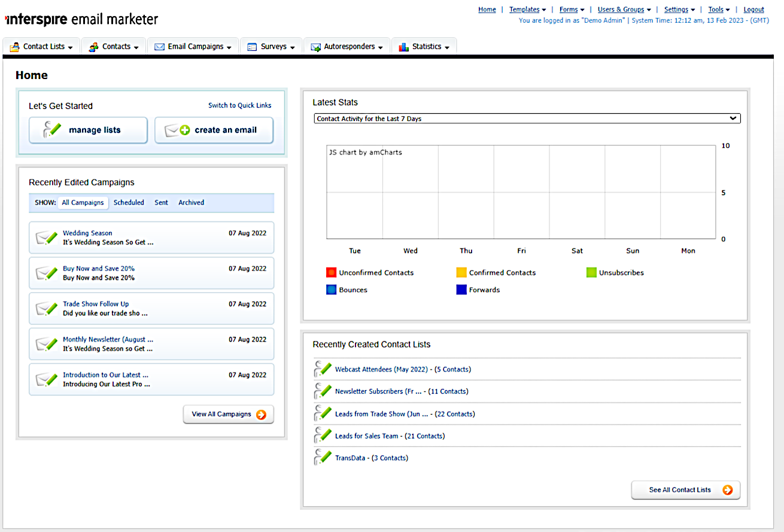Click the list icon beside Leads for Sales Team
Screen dimensions: 784x532
[323, 435]
